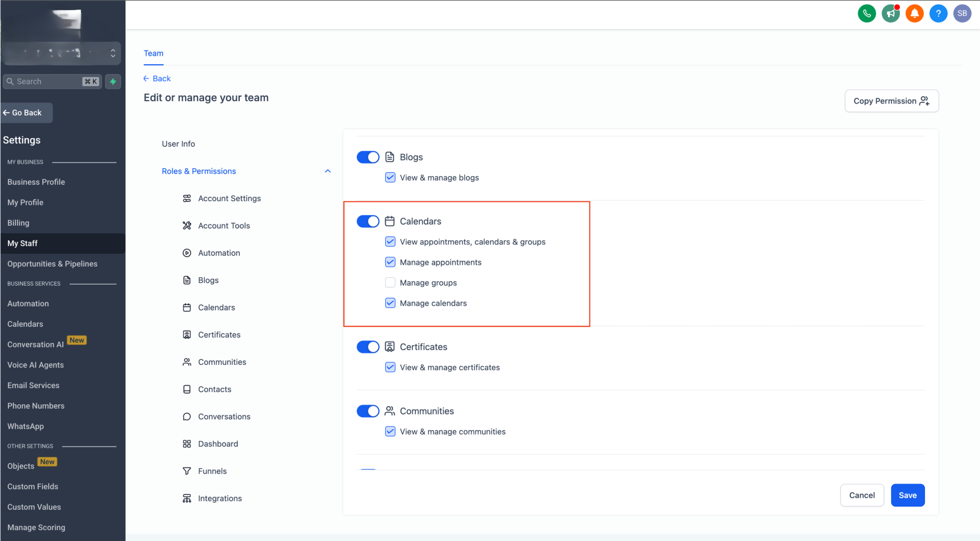Open the megaphone announcements icon

[x=890, y=14]
